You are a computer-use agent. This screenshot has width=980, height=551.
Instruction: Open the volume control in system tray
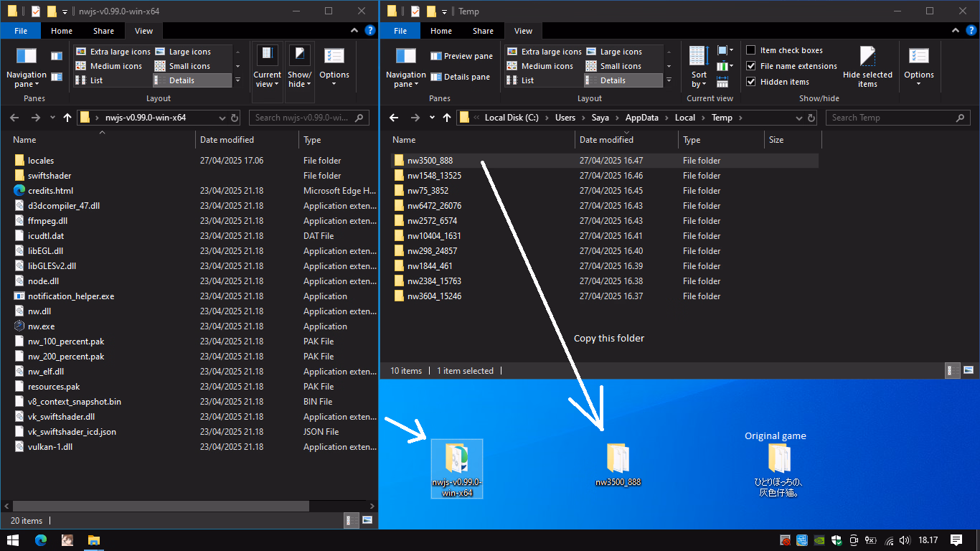(x=905, y=540)
